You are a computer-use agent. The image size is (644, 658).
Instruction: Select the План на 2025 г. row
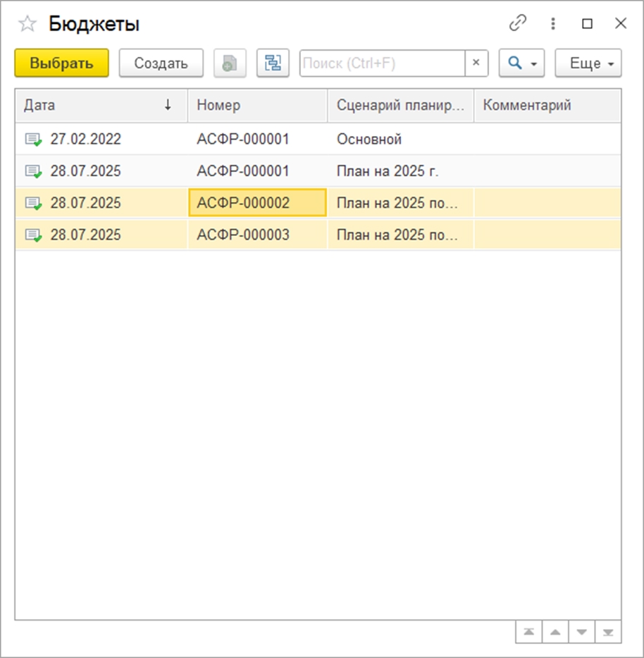[388, 171]
